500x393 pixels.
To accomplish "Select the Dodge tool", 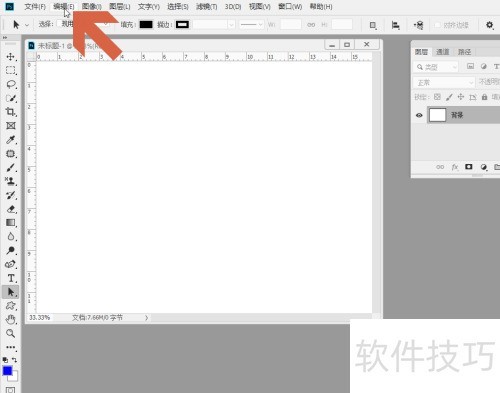I will [11, 250].
